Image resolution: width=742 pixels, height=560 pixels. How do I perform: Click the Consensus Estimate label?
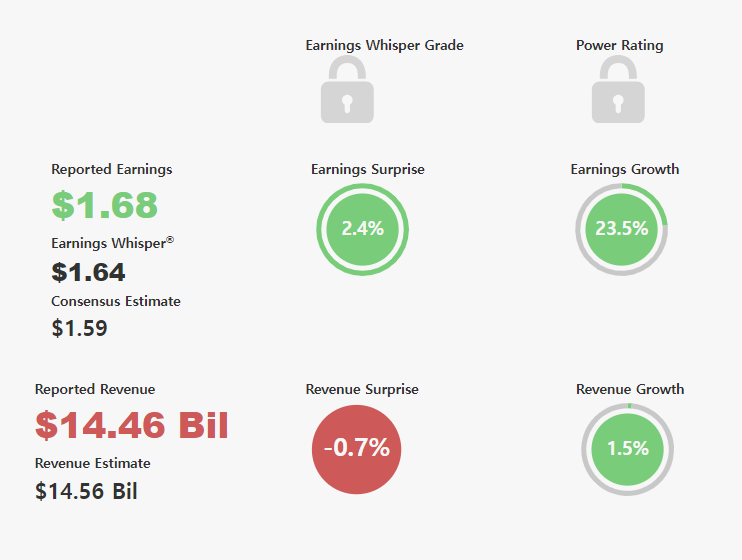[116, 302]
